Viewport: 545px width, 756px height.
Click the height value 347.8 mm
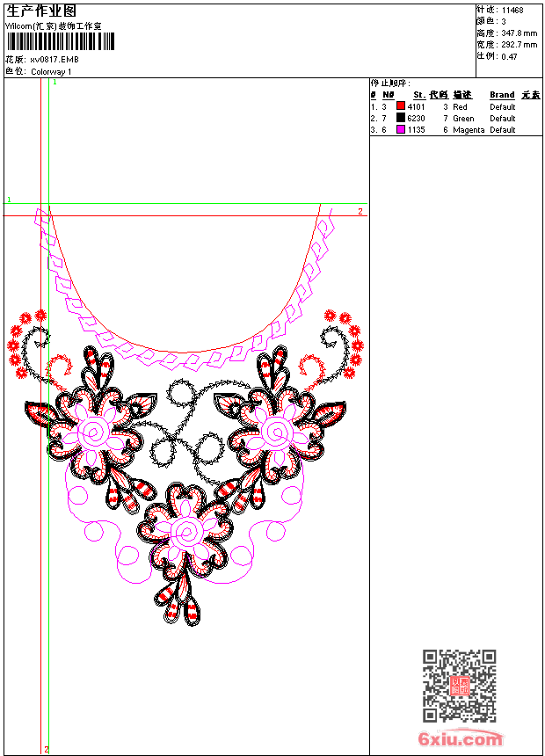click(519, 33)
